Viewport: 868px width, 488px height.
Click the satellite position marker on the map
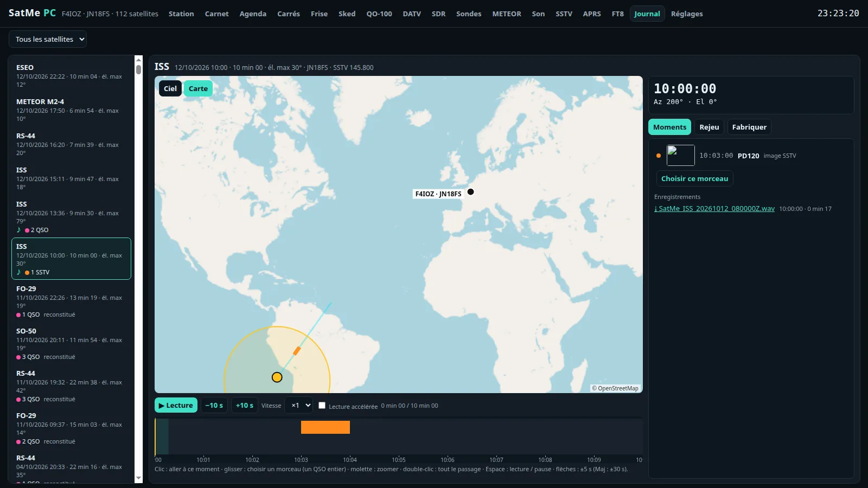coord(277,377)
